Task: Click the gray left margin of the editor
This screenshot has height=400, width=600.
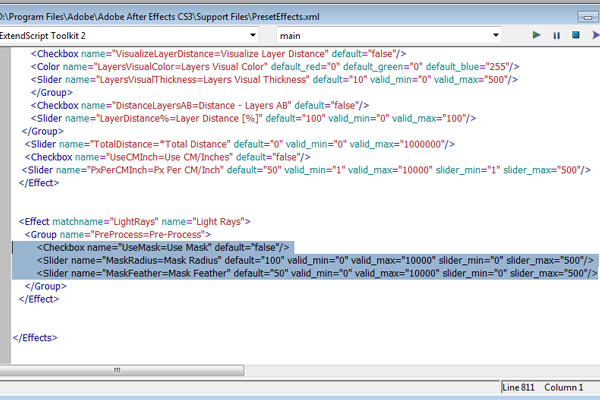Action: coord(5,205)
